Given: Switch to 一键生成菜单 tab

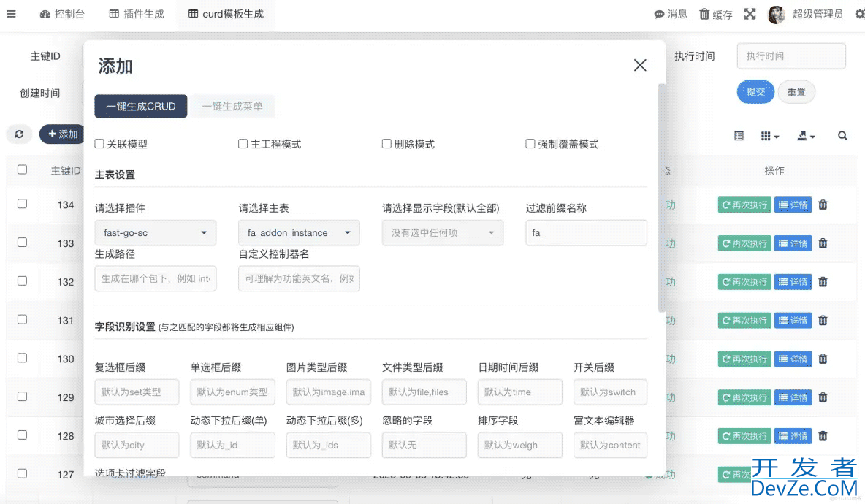Looking at the screenshot, I should (232, 106).
